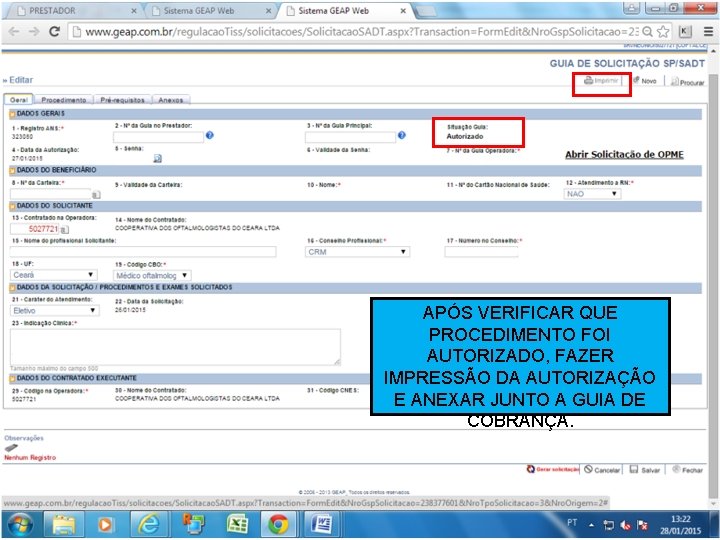Open the Windows Start menu
Screen dimensions: 720x540
(x=19, y=525)
